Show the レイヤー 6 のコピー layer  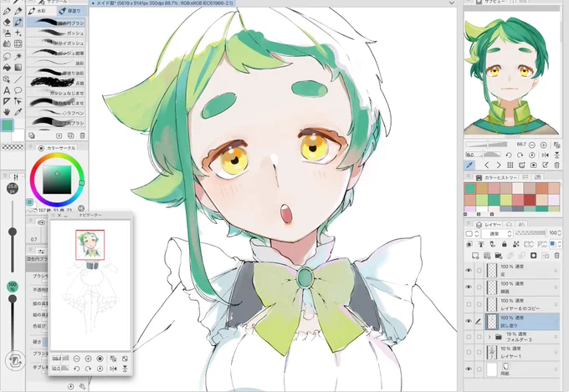point(469,304)
